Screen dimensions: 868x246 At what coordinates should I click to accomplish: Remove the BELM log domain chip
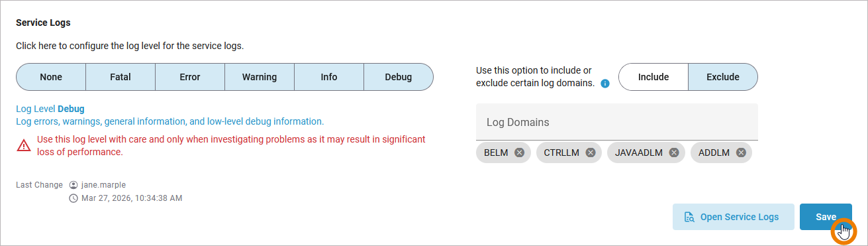coord(520,153)
